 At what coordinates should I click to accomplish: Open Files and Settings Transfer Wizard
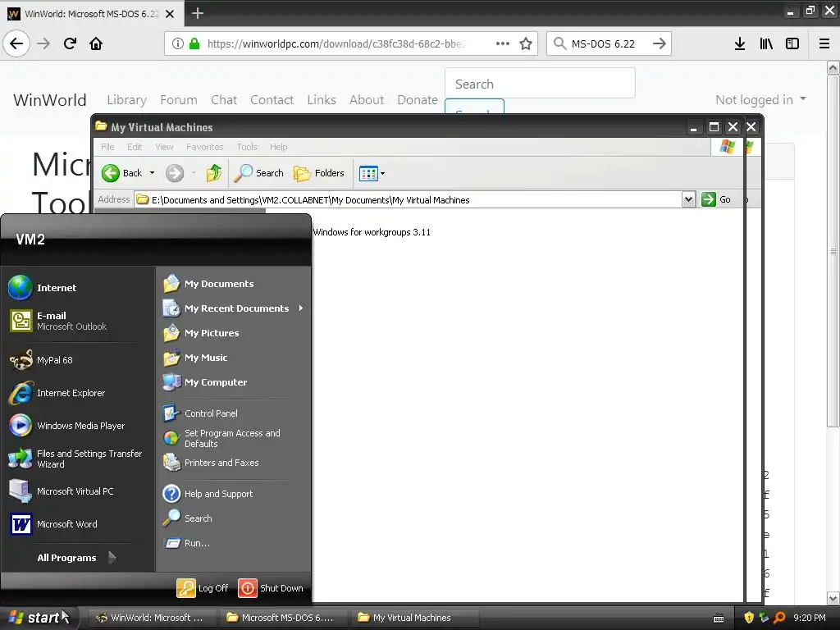click(75, 459)
